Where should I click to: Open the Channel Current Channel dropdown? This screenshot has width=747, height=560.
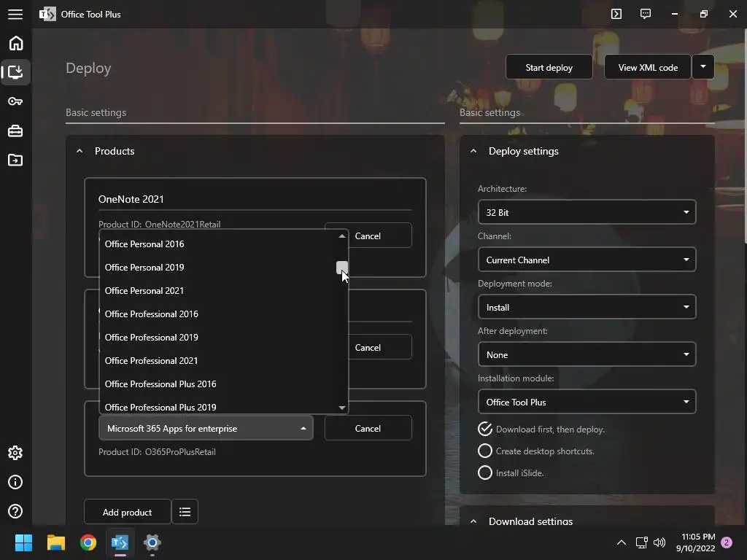587,260
